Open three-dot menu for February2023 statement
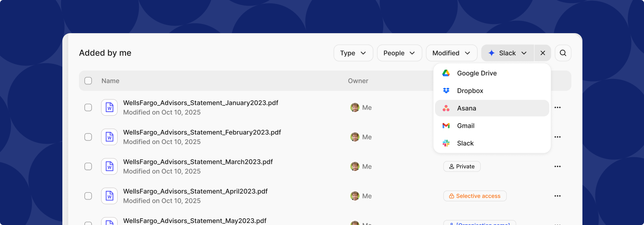Screen dimensions: 644x225 pos(557,137)
